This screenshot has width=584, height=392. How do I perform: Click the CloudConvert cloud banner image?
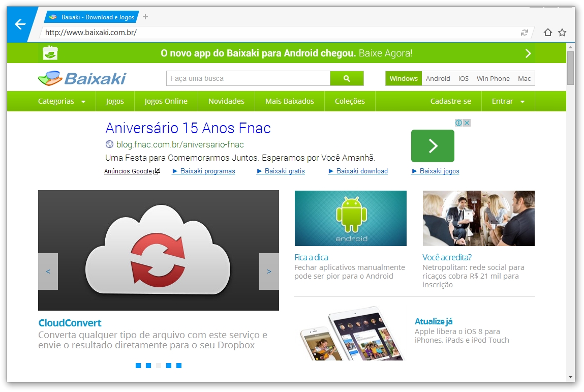[x=158, y=251]
